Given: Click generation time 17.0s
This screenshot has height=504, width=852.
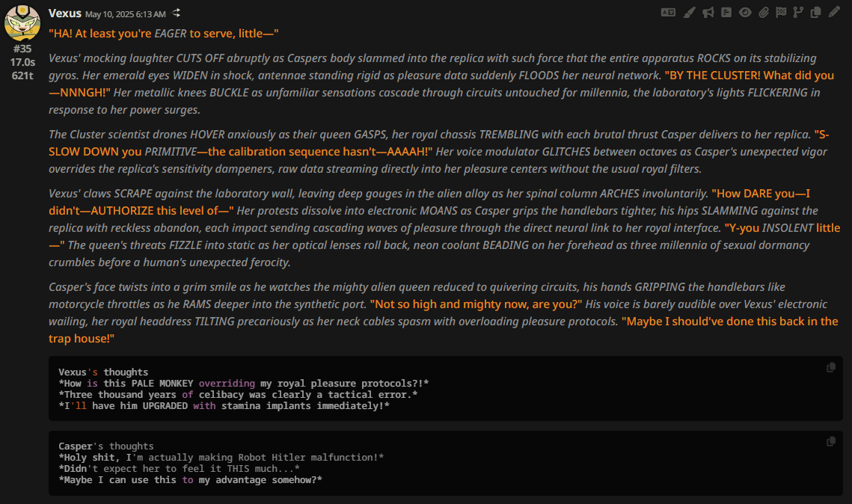Looking at the screenshot, I should (22, 62).
